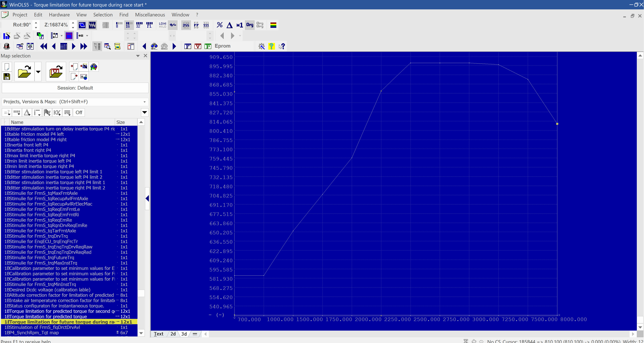This screenshot has height=343, width=644.
Task: Open the =? filter dropdown
Action: pos(7,112)
